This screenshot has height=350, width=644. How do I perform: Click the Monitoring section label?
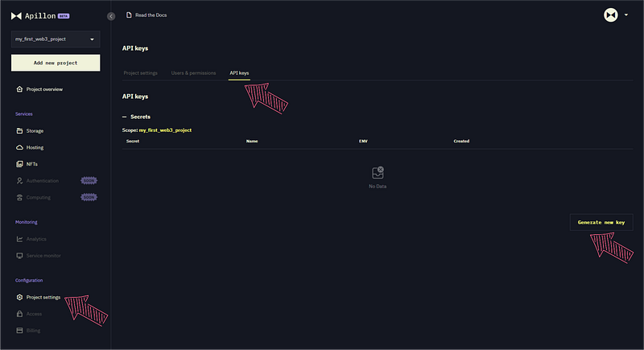click(x=27, y=222)
